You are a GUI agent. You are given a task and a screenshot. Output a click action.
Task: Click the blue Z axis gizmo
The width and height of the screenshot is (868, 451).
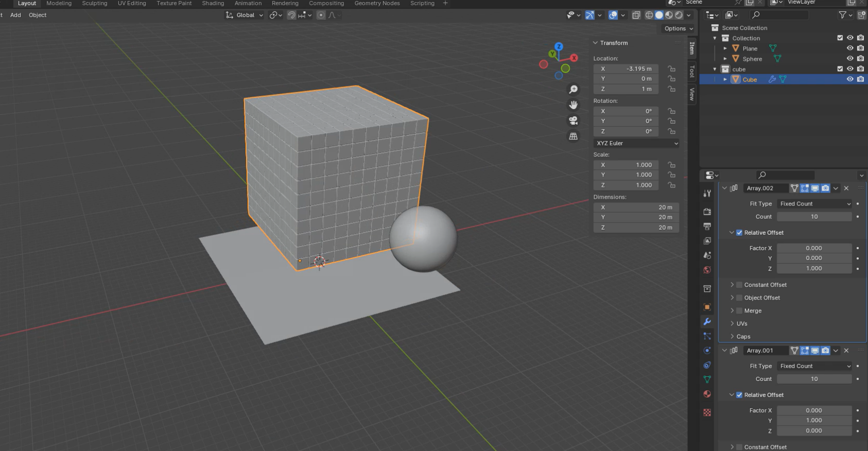pyautogui.click(x=559, y=46)
